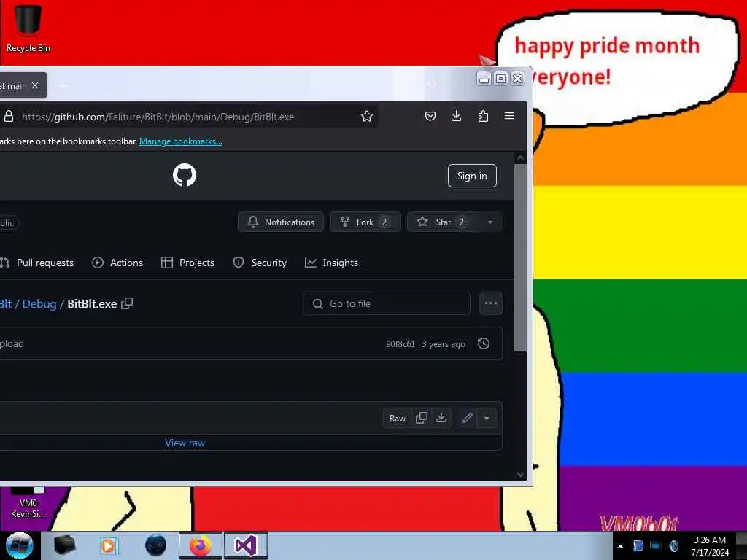This screenshot has height=560, width=747.
Task: Edit the file with the pencil icon
Action: 468,418
